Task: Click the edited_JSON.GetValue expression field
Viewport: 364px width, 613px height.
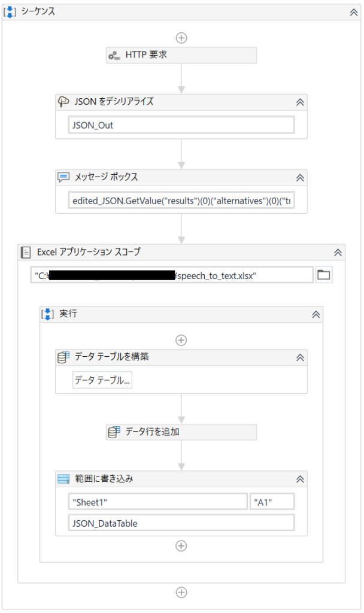Action: click(x=181, y=201)
